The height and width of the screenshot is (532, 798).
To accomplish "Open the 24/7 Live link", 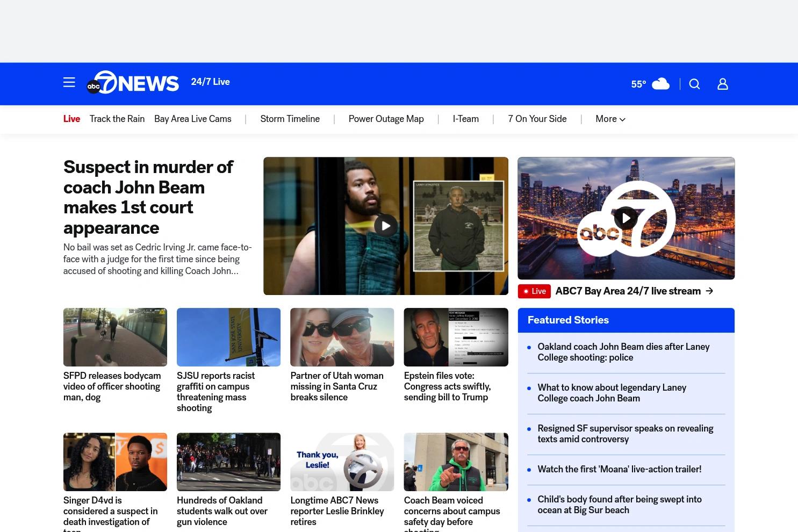I will click(x=210, y=82).
